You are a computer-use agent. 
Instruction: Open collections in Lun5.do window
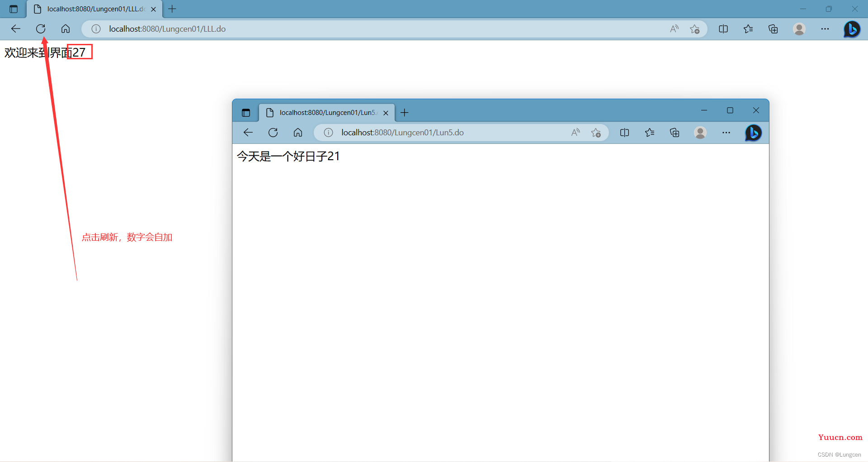675,133
